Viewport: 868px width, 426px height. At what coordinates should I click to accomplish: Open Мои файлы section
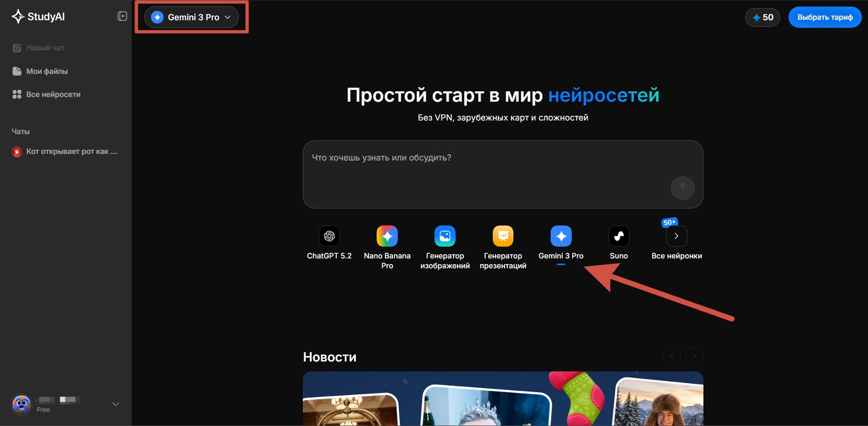coord(40,71)
